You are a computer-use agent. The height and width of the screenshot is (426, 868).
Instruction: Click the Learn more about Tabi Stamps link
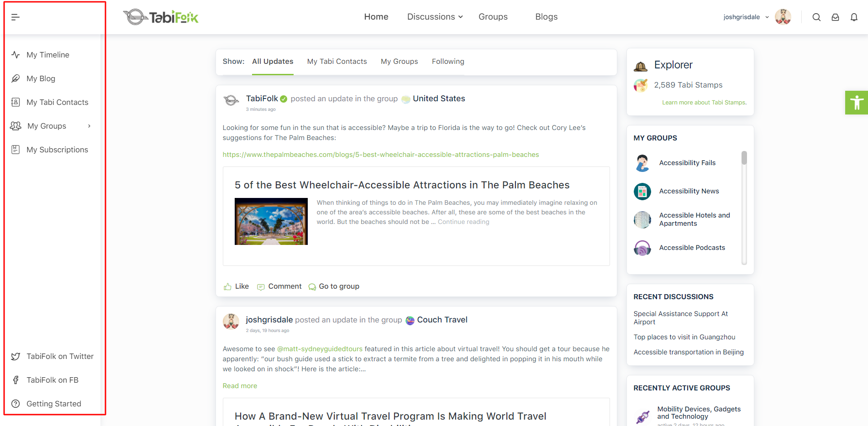pyautogui.click(x=704, y=103)
